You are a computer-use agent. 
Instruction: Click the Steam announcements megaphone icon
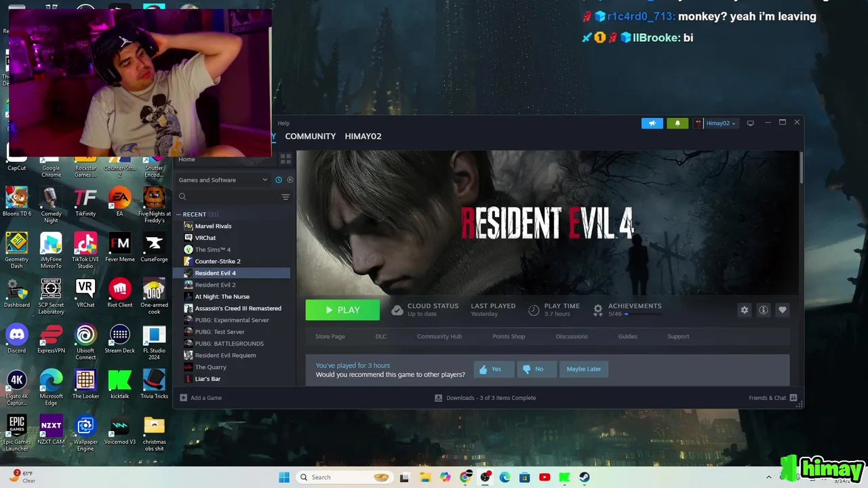(x=652, y=123)
